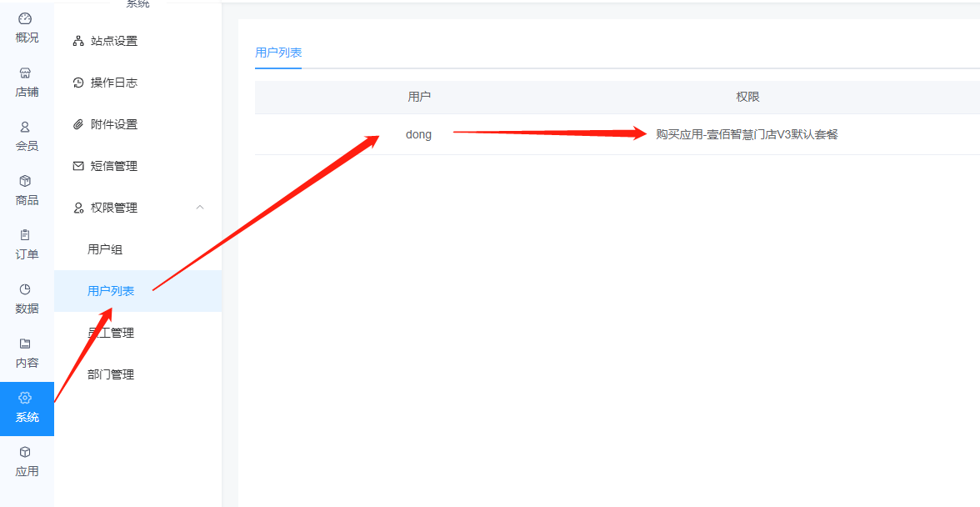Click 购买应用-壹佰智慧门店V3默认套餐 permission cell
This screenshot has width=980, height=507.
coord(747,134)
